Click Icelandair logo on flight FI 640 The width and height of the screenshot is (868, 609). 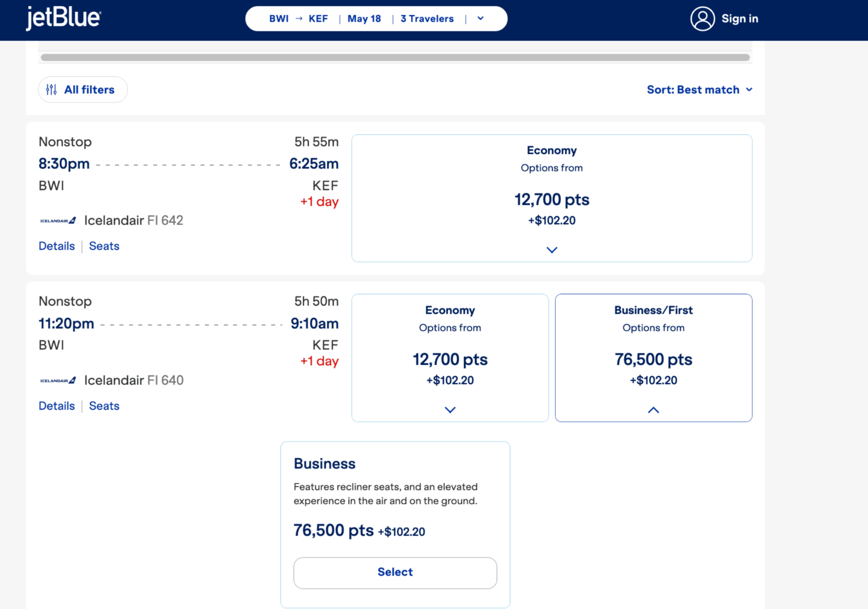pos(58,381)
